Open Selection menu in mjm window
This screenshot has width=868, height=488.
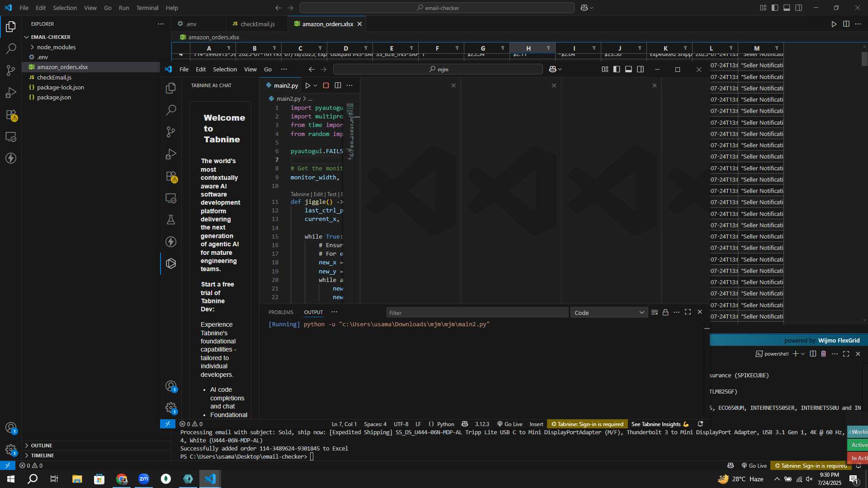point(225,69)
